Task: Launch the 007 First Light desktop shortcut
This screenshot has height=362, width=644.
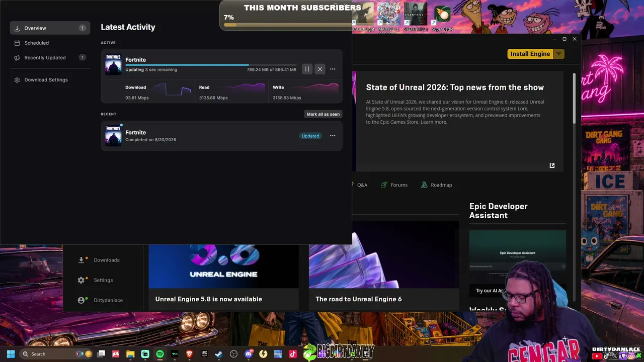Action: click(x=363, y=17)
